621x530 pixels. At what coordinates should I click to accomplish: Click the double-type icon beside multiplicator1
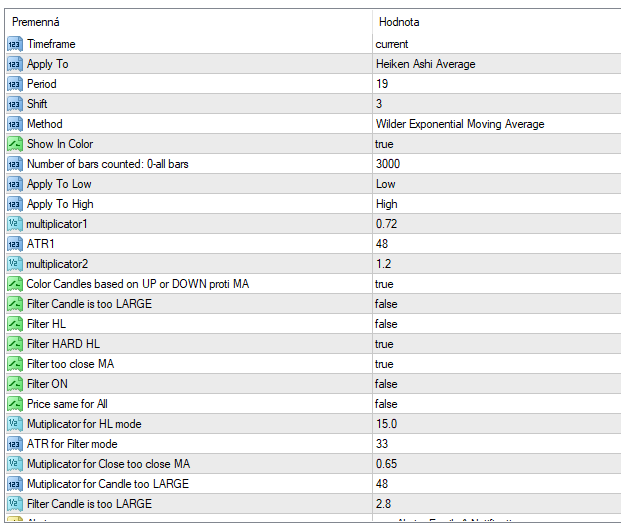(x=14, y=224)
